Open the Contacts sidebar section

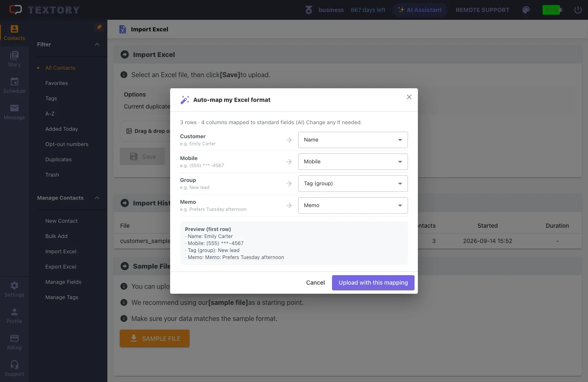(14, 33)
